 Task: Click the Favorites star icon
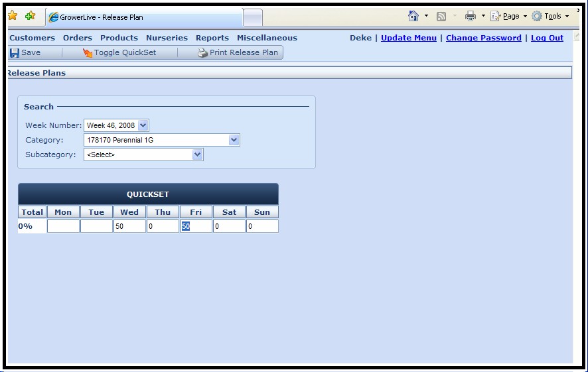13,16
